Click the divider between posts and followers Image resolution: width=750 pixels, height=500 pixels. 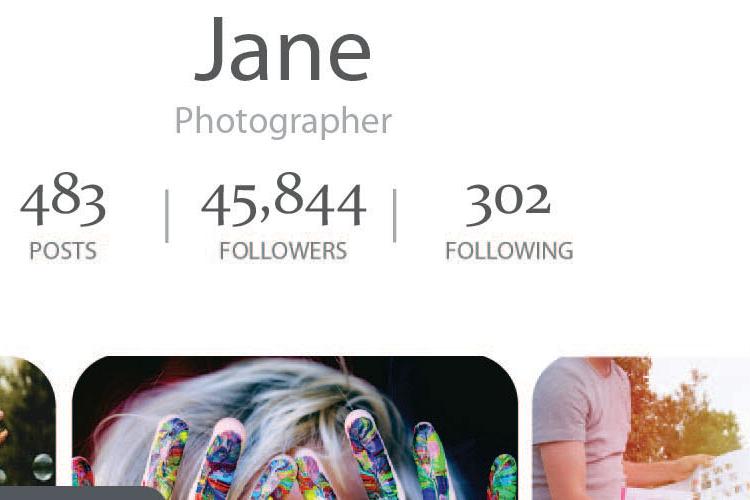point(166,216)
